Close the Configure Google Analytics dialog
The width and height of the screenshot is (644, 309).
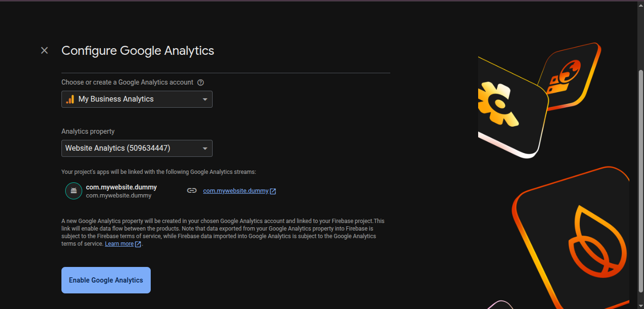(x=44, y=51)
